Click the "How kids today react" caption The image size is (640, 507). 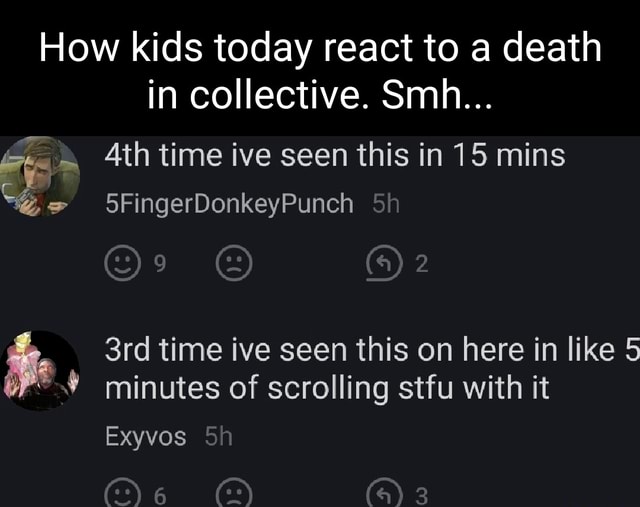tap(320, 46)
